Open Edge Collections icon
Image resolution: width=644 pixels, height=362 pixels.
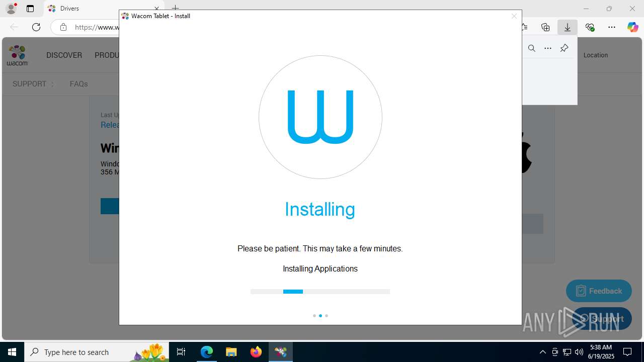pos(545,27)
